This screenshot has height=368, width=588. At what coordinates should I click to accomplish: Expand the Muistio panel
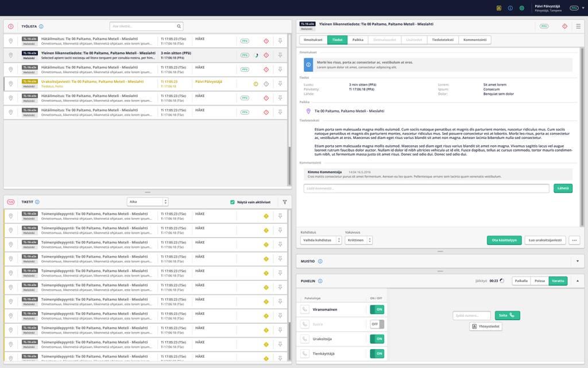pyautogui.click(x=578, y=261)
